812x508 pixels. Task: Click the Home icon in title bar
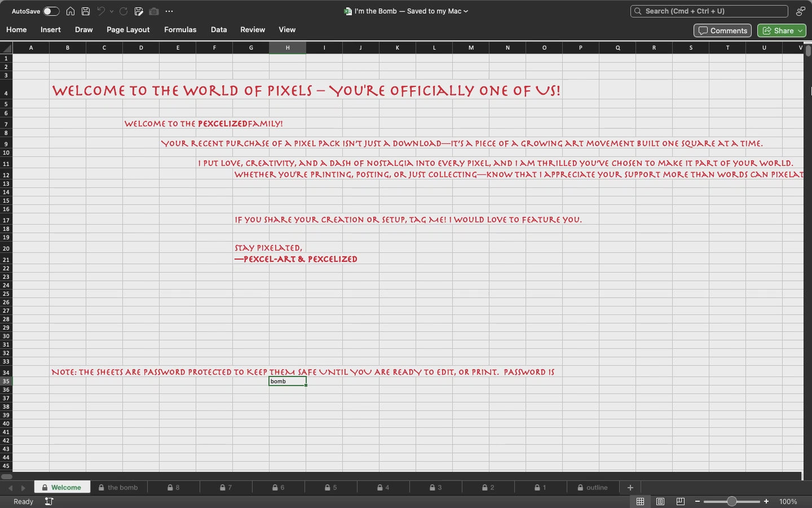(70, 11)
